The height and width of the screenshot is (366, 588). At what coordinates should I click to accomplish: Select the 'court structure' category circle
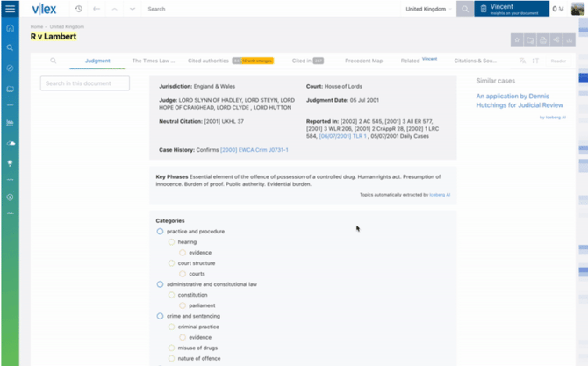tap(171, 263)
